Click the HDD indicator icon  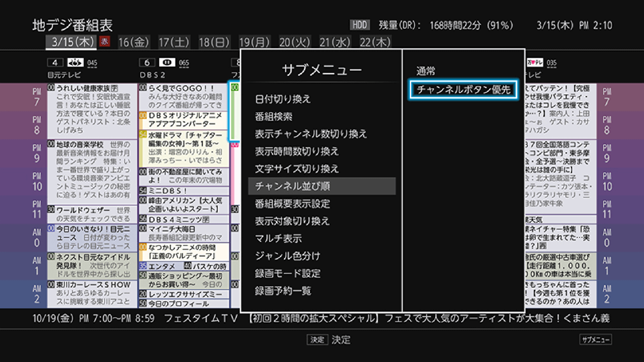360,25
